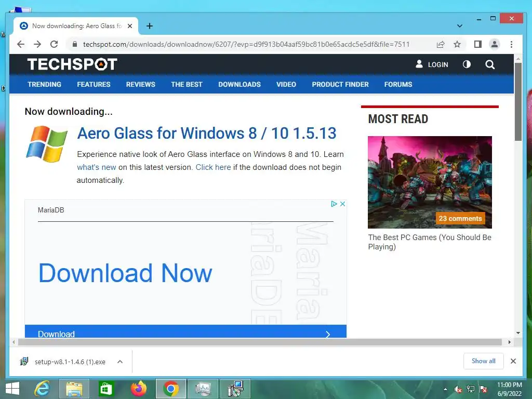The width and height of the screenshot is (532, 399).
Task: Click the TechSpot logo
Action: tap(72, 64)
